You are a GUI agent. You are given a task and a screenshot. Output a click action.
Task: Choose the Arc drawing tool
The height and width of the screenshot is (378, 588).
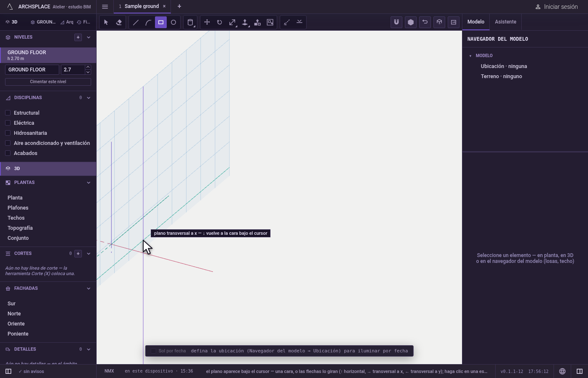[x=148, y=22]
